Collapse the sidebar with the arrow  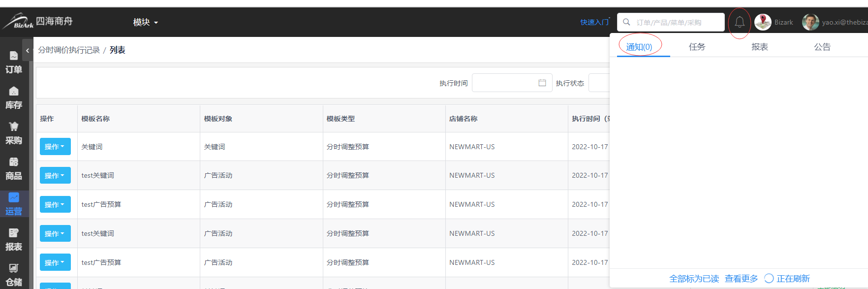click(28, 50)
